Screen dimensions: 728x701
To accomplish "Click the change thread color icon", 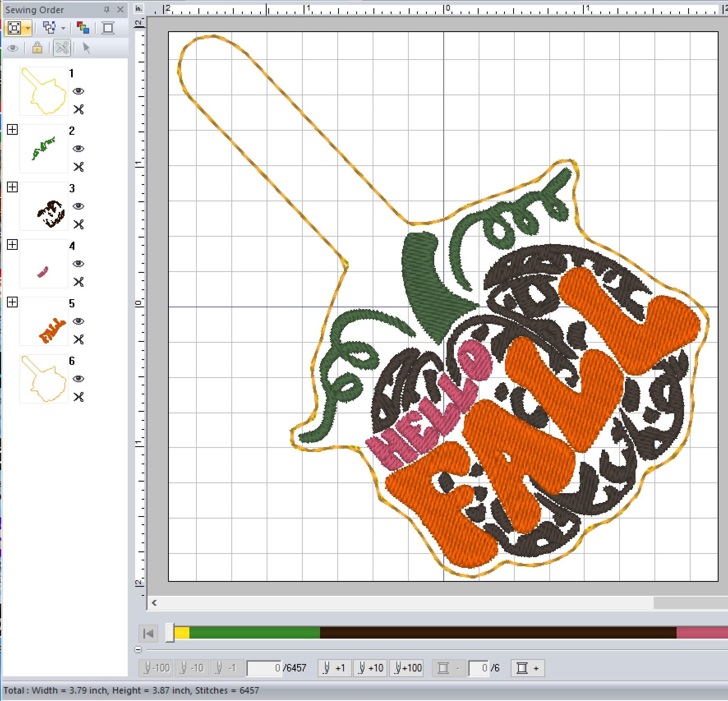I will pos(83,28).
